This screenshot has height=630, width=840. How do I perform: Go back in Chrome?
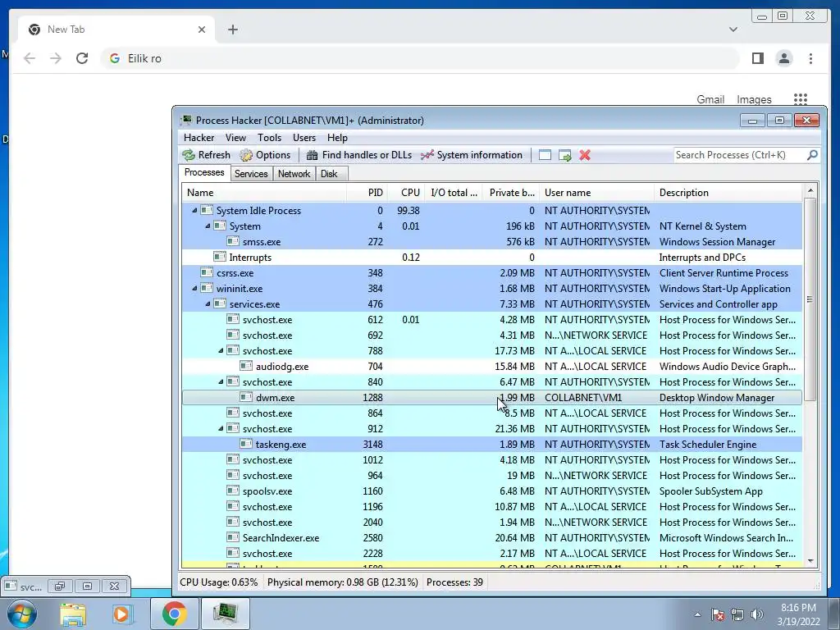click(30, 58)
